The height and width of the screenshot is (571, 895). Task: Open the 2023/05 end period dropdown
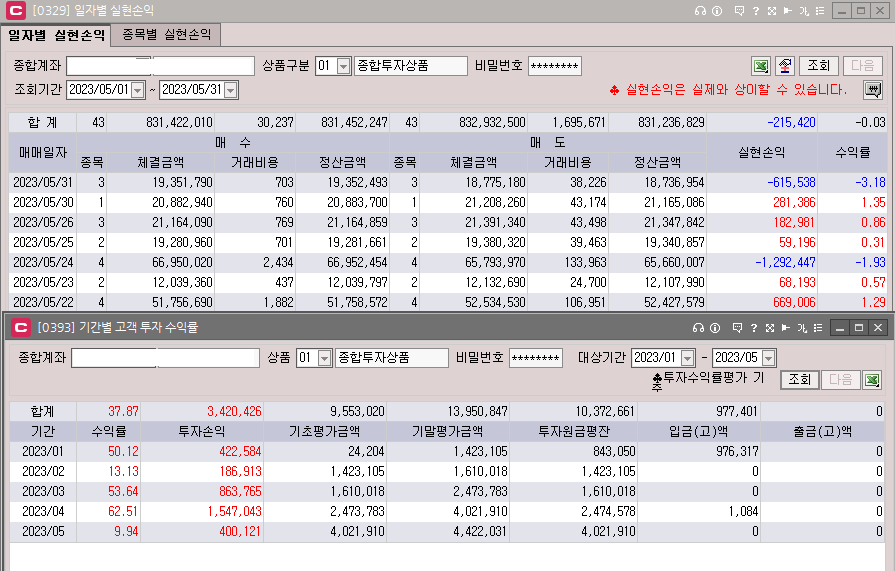[769, 358]
